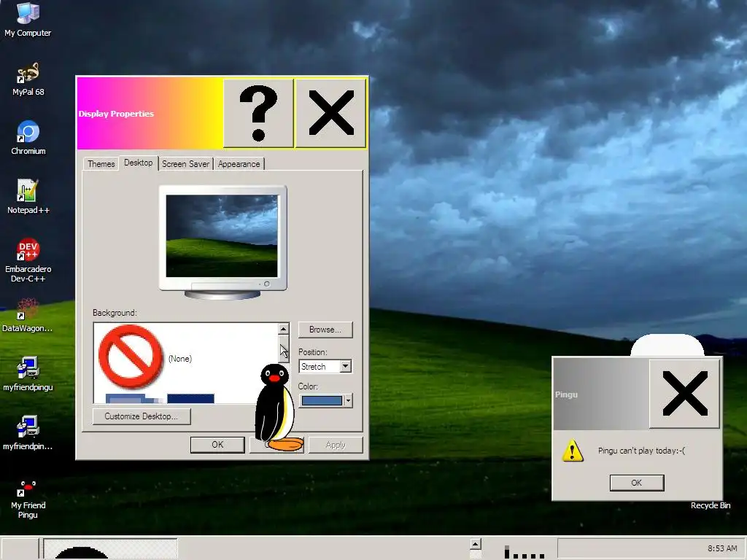Screen dimensions: 747x560
Task: Click the background list scroll up arrow
Action: [284, 329]
